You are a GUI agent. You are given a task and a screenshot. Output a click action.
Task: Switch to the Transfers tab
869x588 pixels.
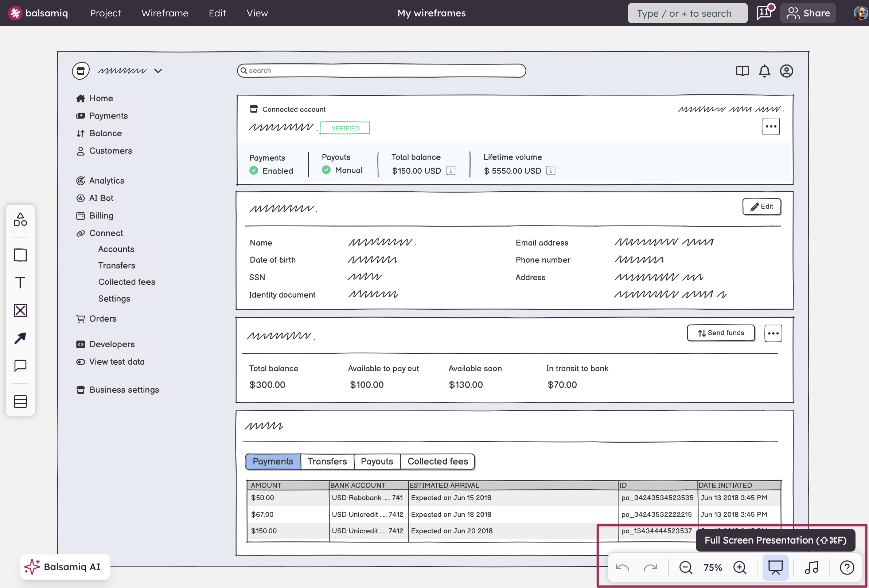327,461
